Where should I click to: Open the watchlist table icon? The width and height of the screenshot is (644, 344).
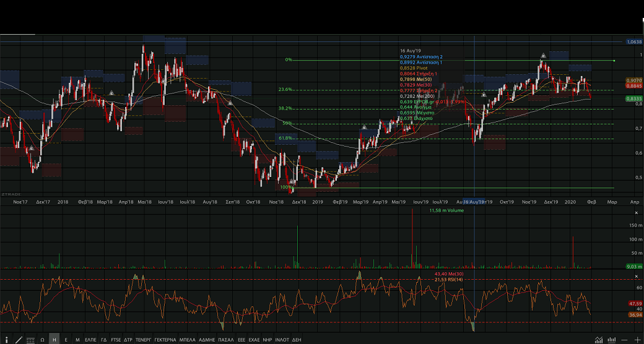pos(30,340)
